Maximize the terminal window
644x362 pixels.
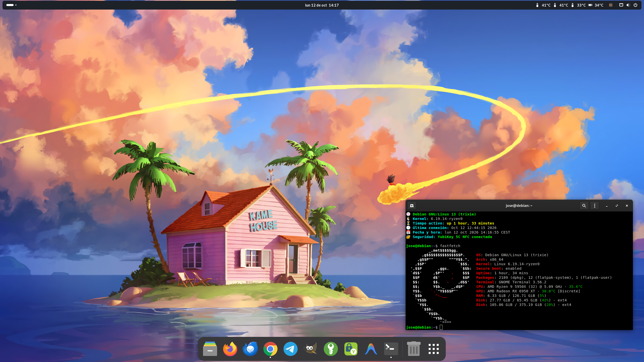click(617, 206)
